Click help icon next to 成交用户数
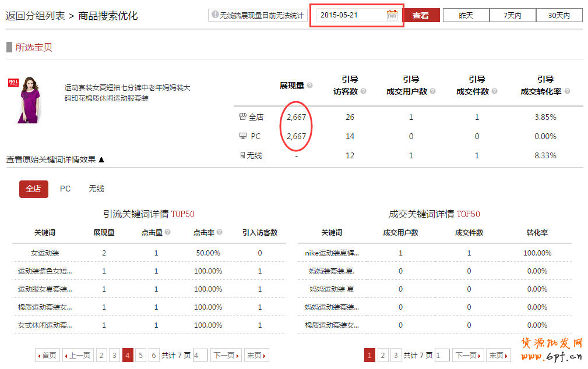588x369 pixels. pos(431,91)
